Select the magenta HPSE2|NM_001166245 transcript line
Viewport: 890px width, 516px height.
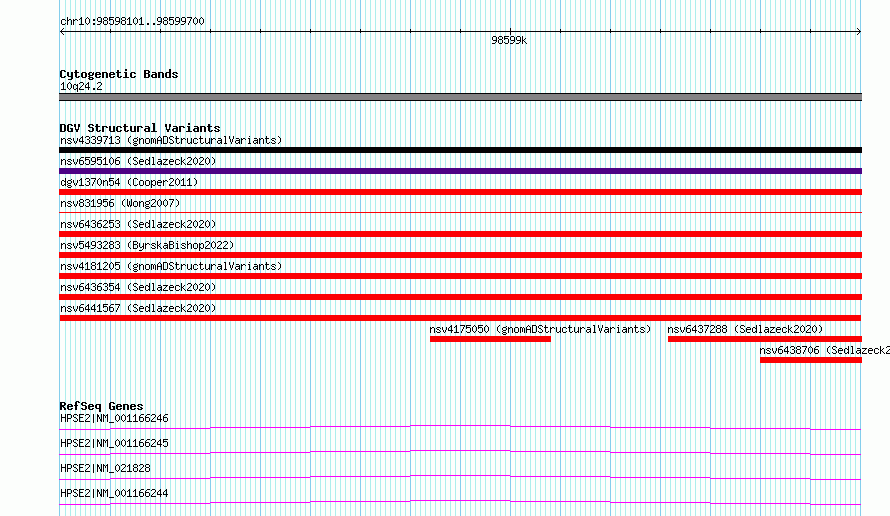pyautogui.click(x=460, y=452)
